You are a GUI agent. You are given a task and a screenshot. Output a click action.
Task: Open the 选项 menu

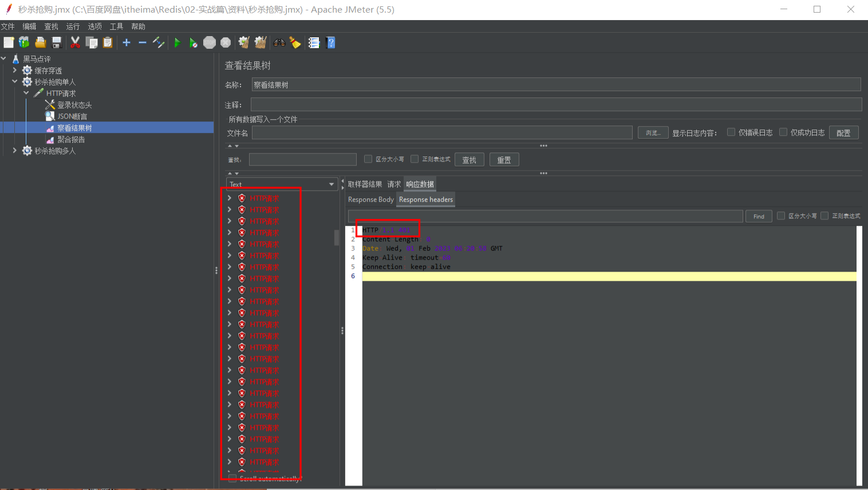[x=94, y=26]
